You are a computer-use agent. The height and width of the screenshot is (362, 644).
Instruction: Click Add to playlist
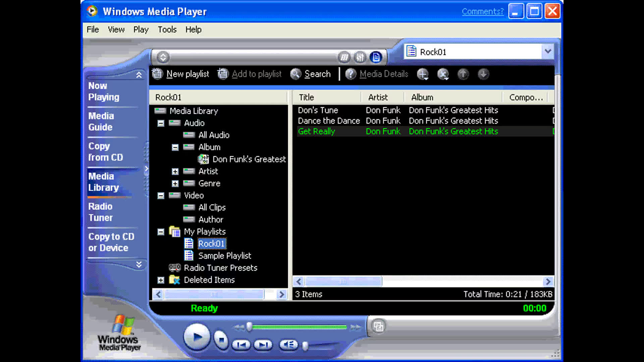pos(250,74)
